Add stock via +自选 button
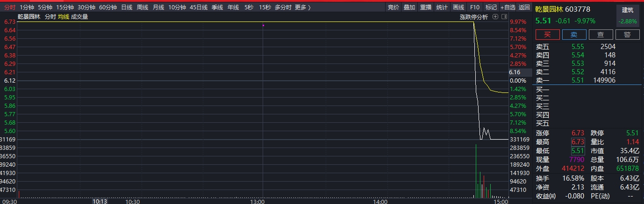 pyautogui.click(x=508, y=7)
